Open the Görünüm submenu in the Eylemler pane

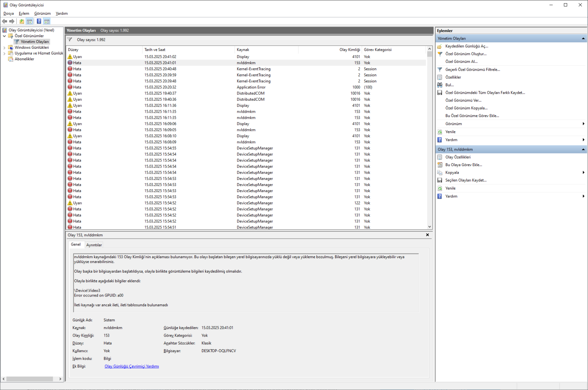pos(511,124)
